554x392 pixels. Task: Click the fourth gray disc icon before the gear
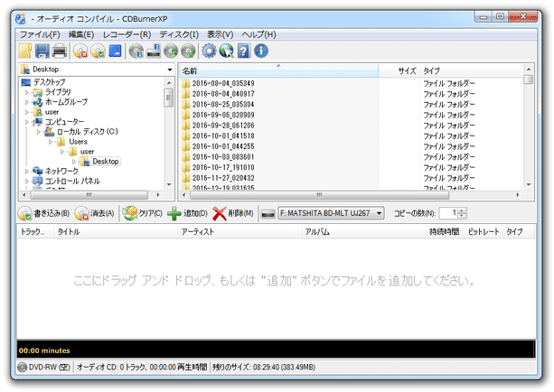click(188, 51)
